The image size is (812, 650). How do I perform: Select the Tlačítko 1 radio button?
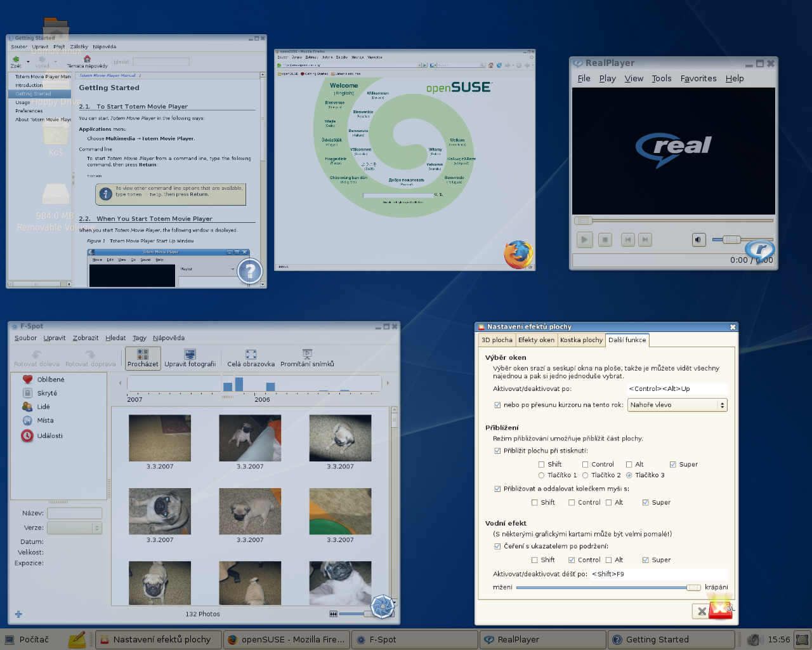point(541,475)
